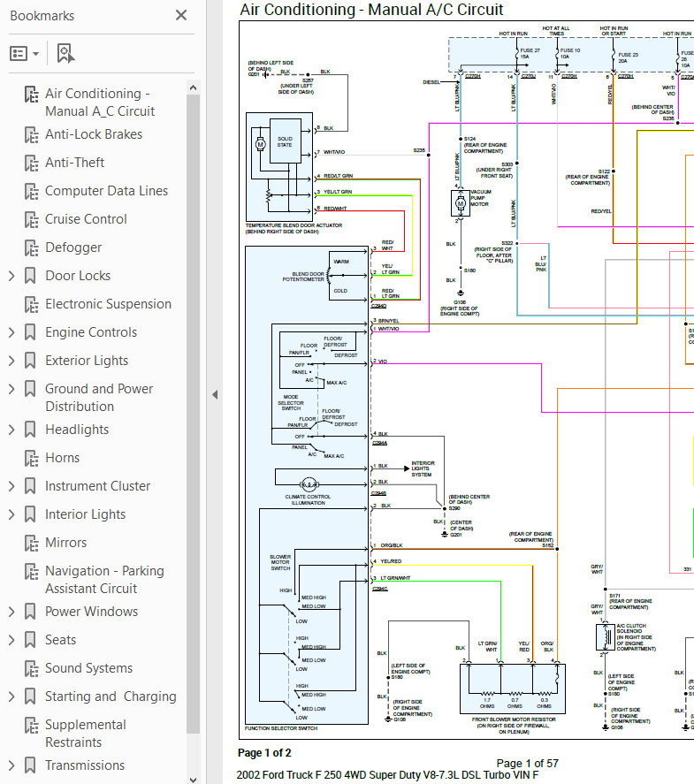Select the Air Conditioning Manual A_C Circuit bookmark
This screenshot has height=784, width=694.
[100, 102]
